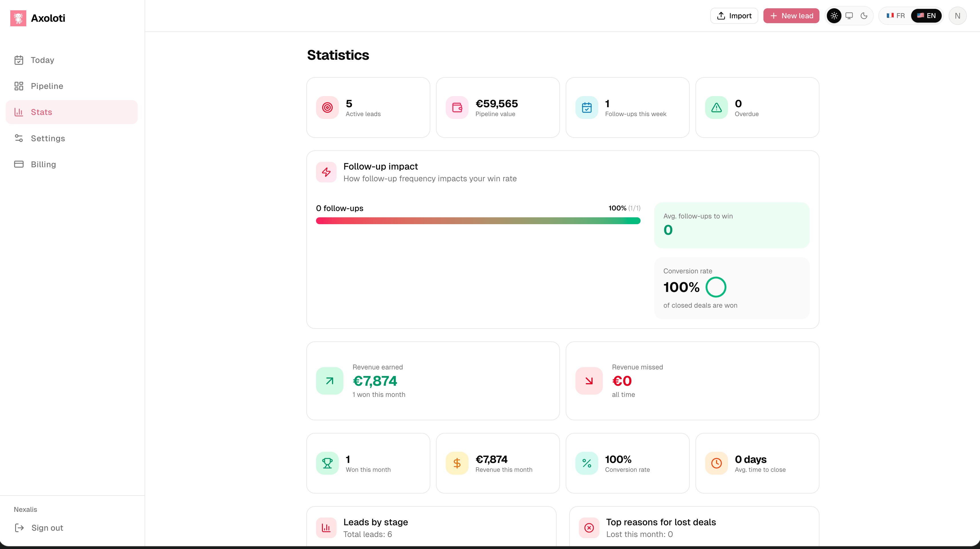Open the N user avatar menu
This screenshot has height=549, width=980.
pos(957,16)
